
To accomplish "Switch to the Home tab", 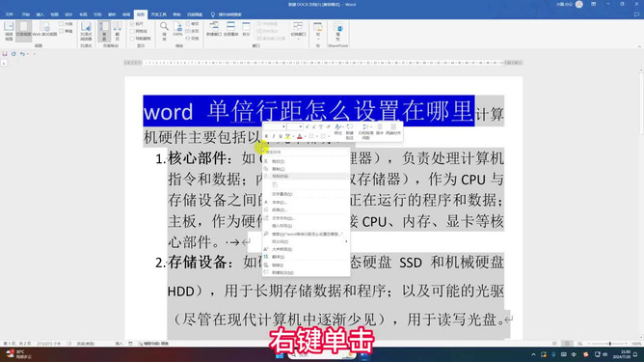I will click(x=25, y=14).
